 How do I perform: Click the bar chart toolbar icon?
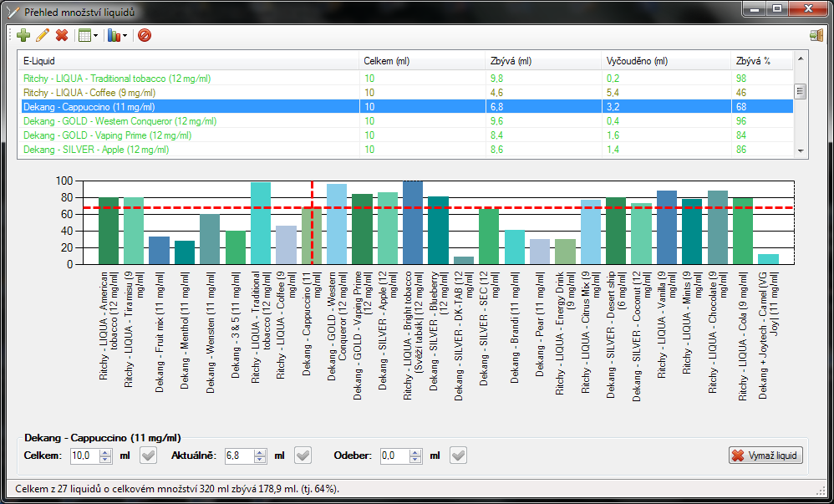[x=114, y=36]
